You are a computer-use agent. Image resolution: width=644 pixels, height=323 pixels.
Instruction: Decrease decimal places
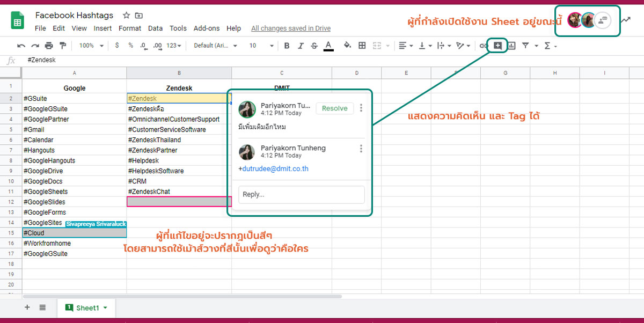coord(143,46)
